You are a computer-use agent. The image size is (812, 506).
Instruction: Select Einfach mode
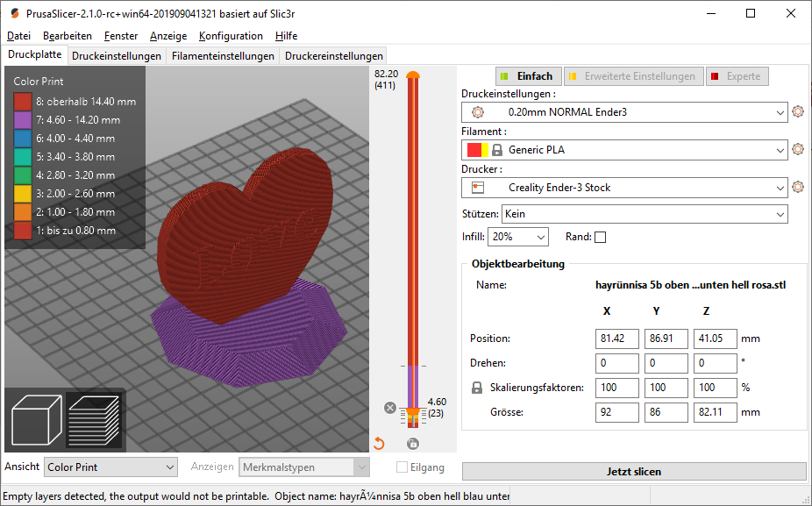click(528, 76)
